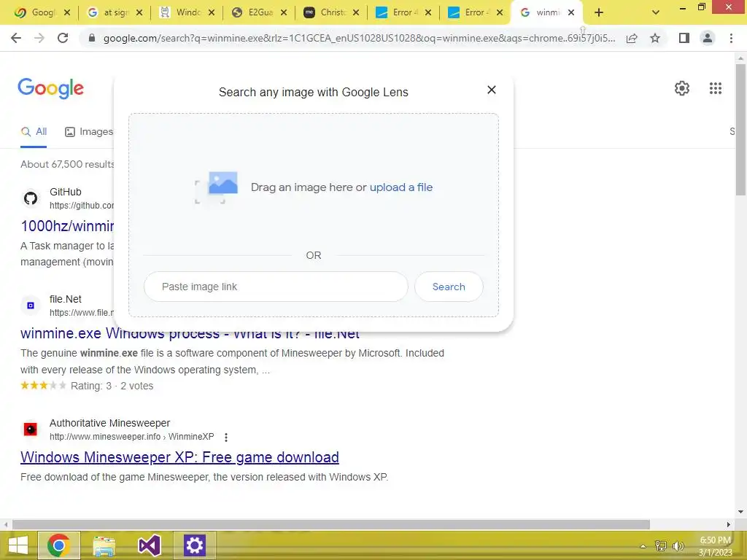
Task: Click the share page icon
Action: tap(632, 39)
